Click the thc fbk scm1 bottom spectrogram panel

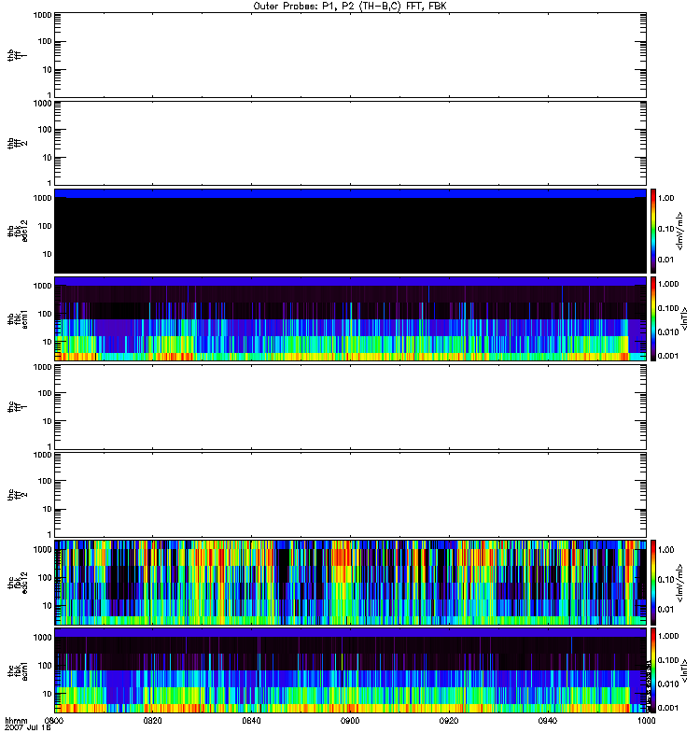coord(350,669)
